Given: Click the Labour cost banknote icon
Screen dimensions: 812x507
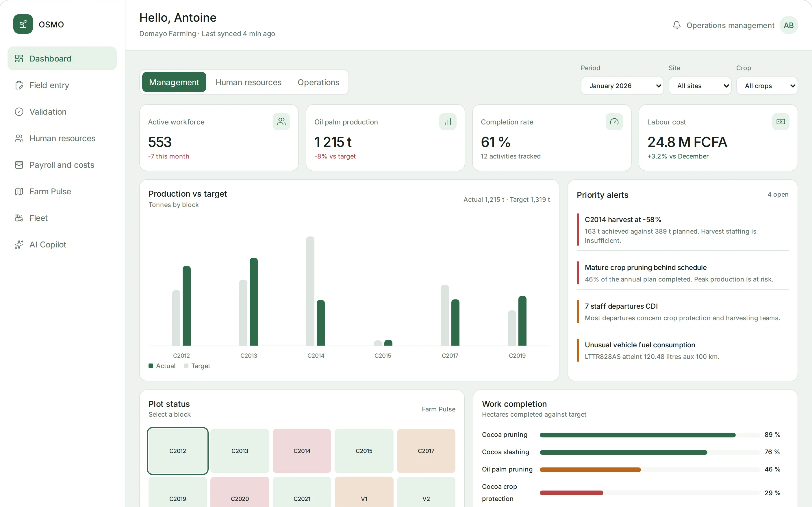Looking at the screenshot, I should (781, 122).
